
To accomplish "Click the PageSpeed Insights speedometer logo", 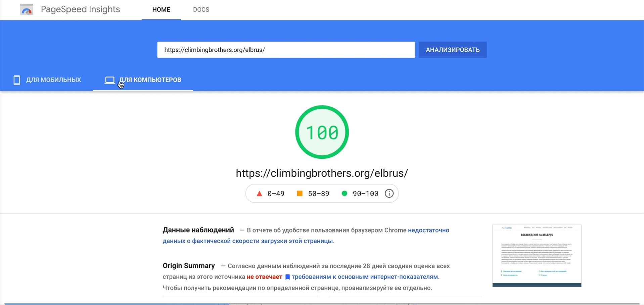I will 27,9.
